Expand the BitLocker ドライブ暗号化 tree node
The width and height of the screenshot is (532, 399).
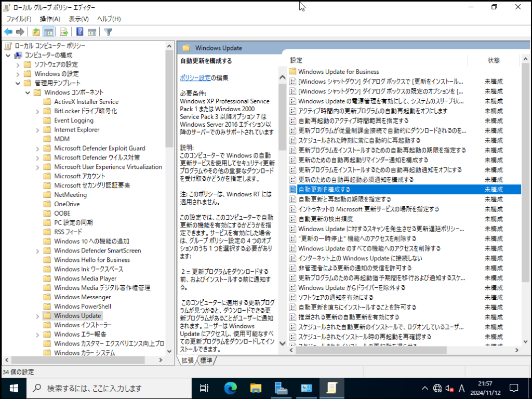pyautogui.click(x=38, y=111)
